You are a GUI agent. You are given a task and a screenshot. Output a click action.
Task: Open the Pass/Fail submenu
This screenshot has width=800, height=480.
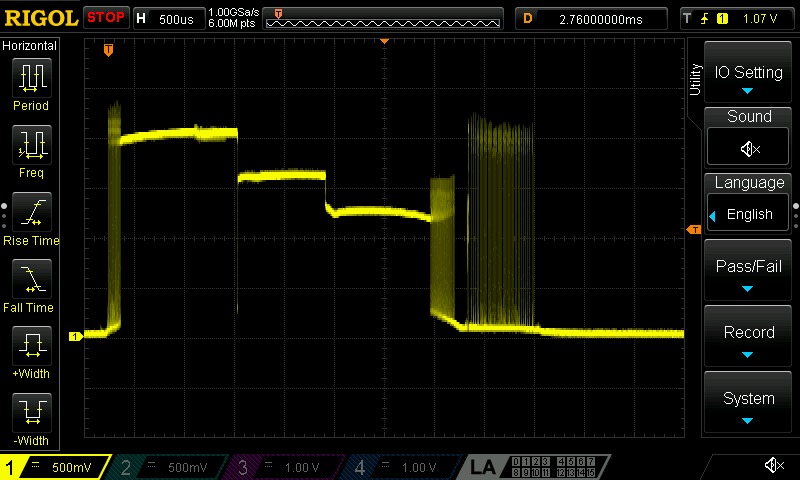pos(748,270)
